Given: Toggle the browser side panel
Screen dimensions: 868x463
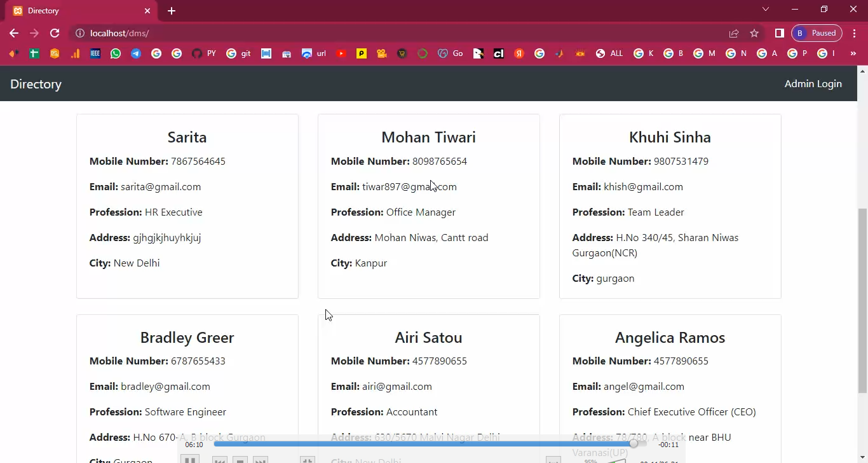Looking at the screenshot, I should pyautogui.click(x=779, y=33).
